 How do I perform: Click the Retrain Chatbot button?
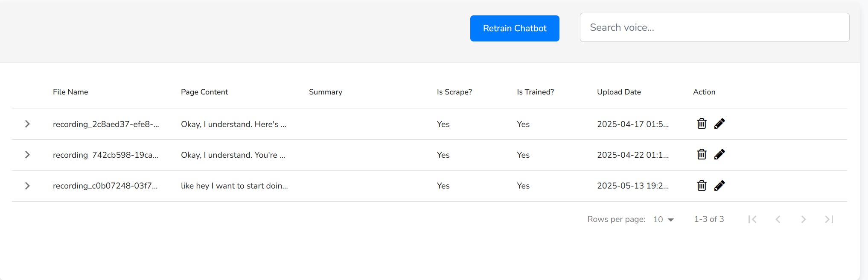coord(515,28)
